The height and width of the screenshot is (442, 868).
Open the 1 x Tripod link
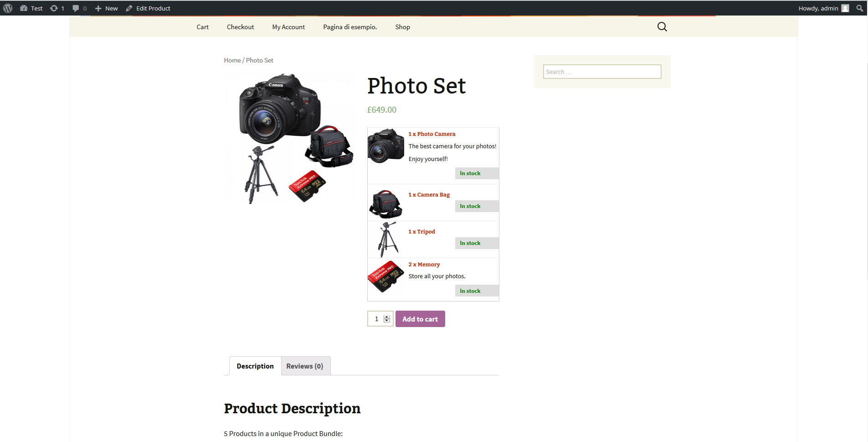[422, 232]
